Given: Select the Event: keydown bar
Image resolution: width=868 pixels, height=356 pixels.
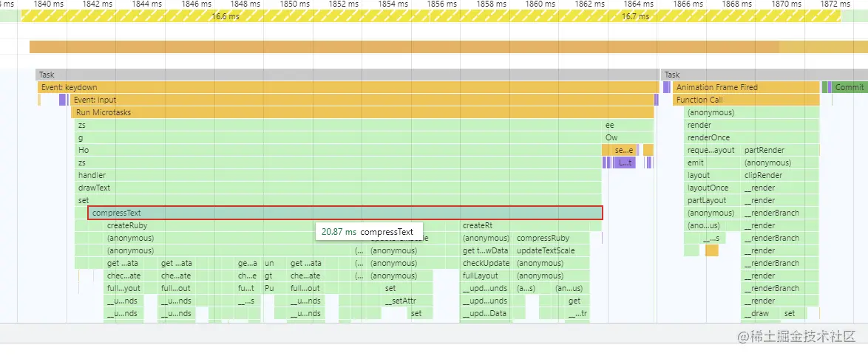Looking at the screenshot, I should click(348, 87).
